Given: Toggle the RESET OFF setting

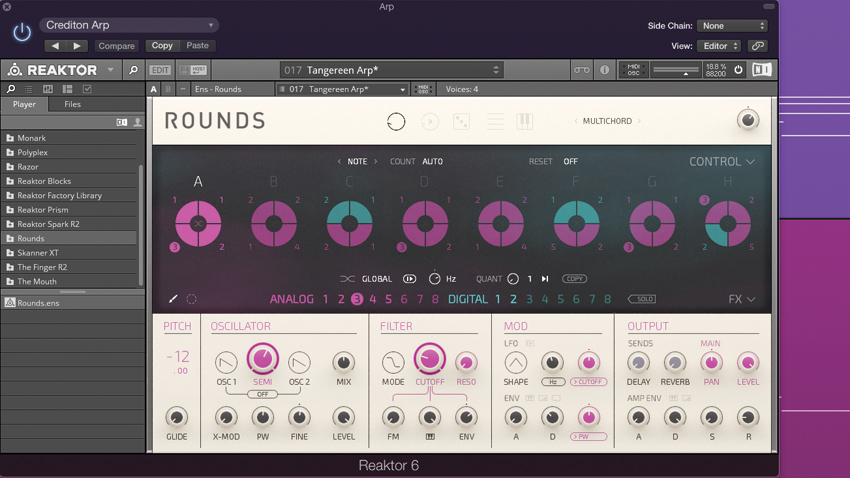Looking at the screenshot, I should click(x=570, y=162).
